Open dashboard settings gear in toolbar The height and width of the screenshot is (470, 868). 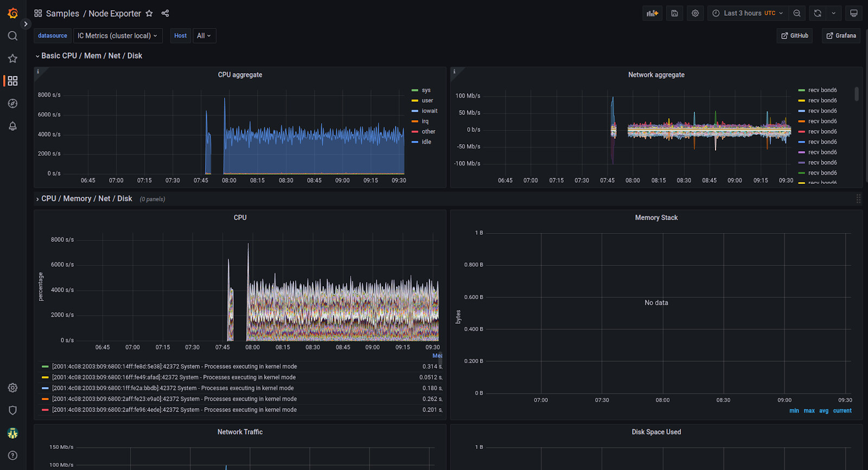(x=695, y=13)
